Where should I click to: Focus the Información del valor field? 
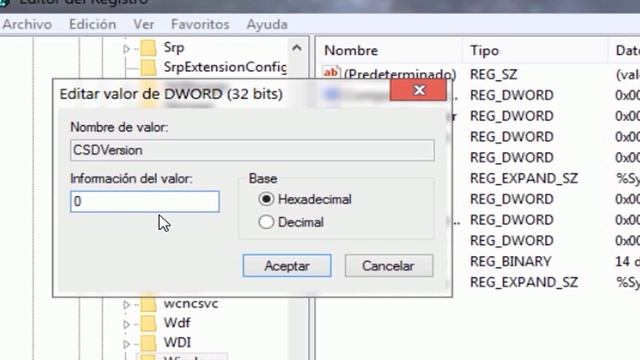(x=145, y=201)
